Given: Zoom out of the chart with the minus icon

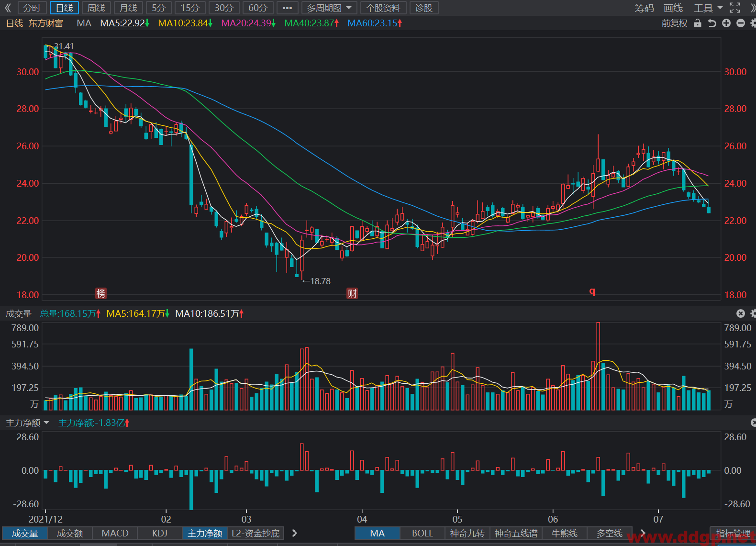Looking at the screenshot, I should tap(741, 23).
